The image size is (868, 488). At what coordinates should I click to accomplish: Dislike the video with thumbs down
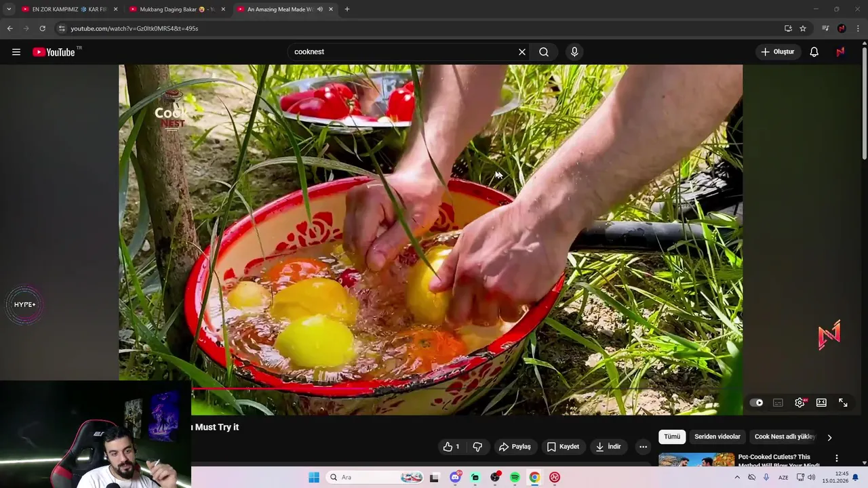(477, 447)
